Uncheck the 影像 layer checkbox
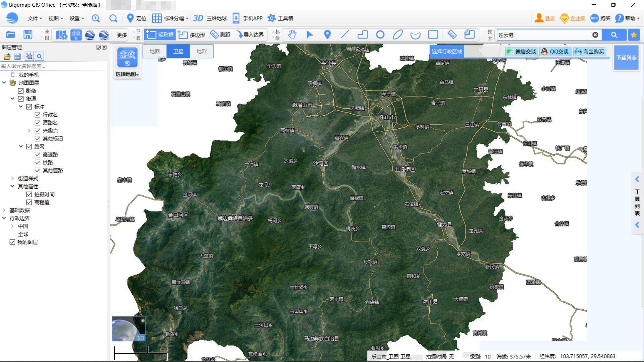 coord(21,91)
